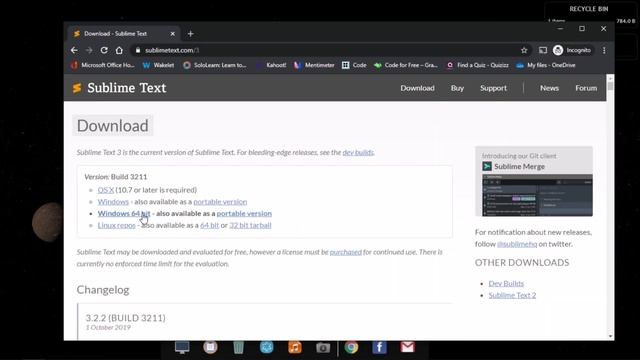Open the trash icon in dock
640x360 pixels.
[238, 347]
